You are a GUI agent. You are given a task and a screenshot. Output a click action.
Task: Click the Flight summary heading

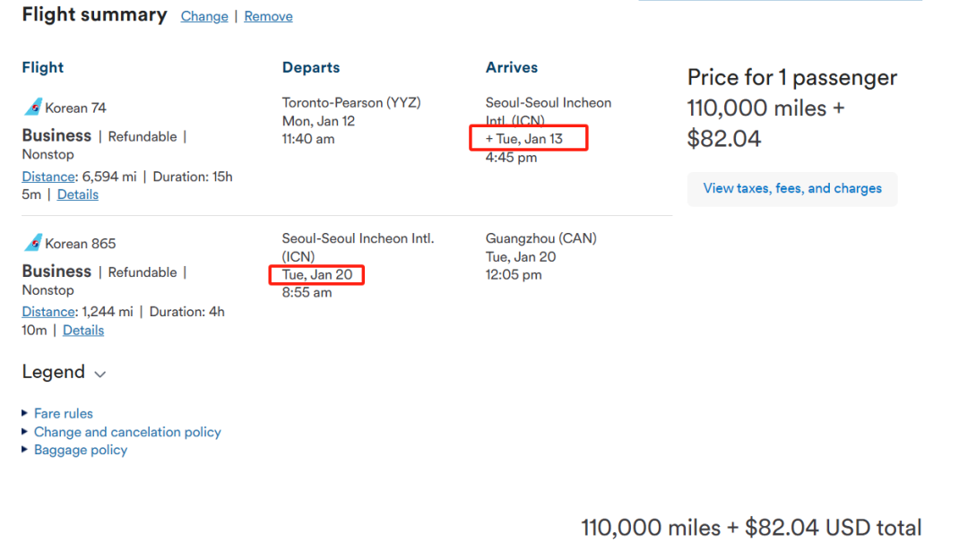tap(94, 15)
